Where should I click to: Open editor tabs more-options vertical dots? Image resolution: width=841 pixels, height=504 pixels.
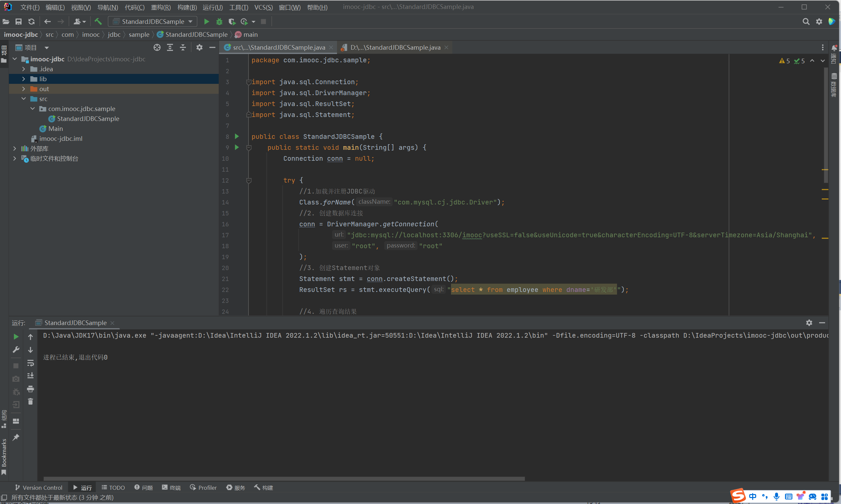click(822, 47)
